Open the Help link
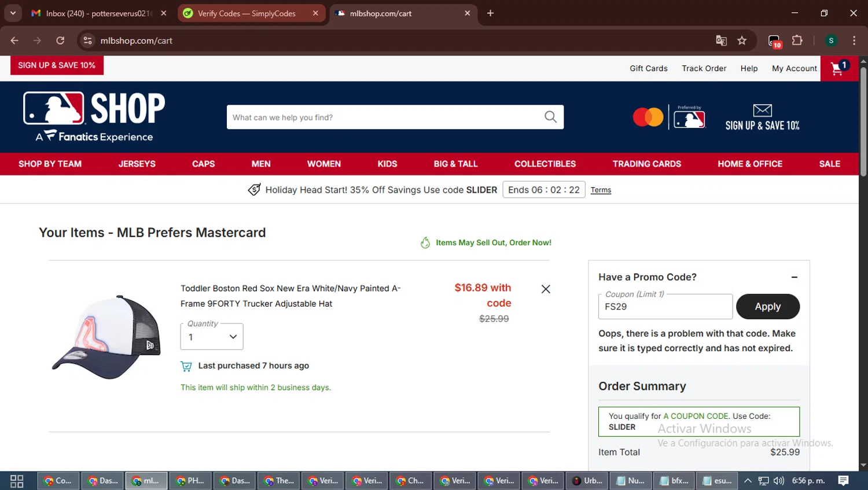The image size is (868, 490). 749,68
